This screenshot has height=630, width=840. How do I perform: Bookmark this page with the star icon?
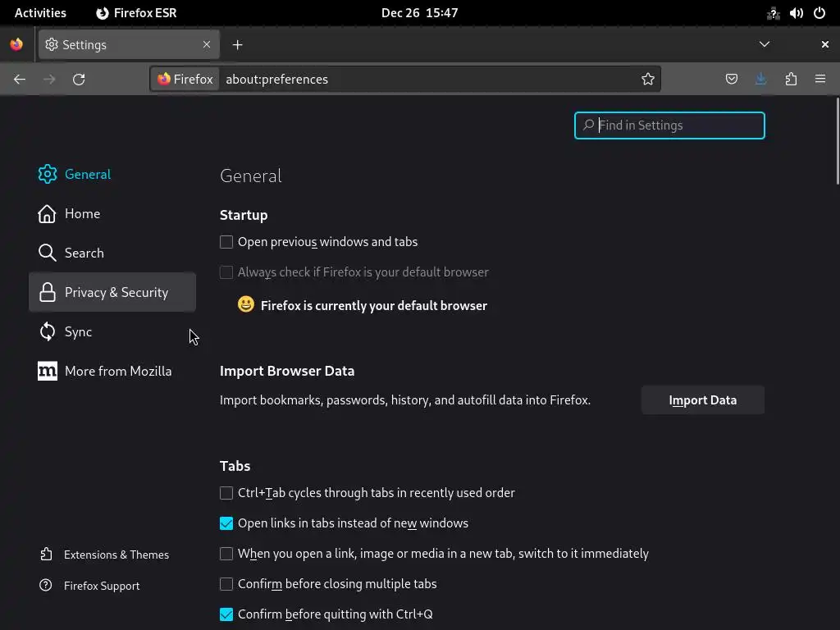point(648,80)
